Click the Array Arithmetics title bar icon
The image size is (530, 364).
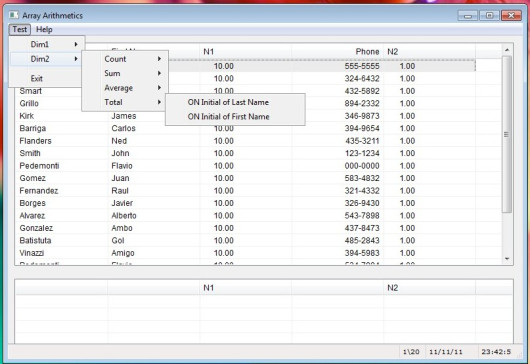pyautogui.click(x=14, y=15)
